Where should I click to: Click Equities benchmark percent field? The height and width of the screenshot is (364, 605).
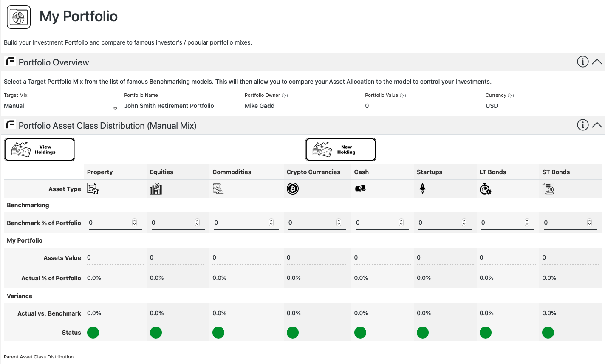point(178,223)
